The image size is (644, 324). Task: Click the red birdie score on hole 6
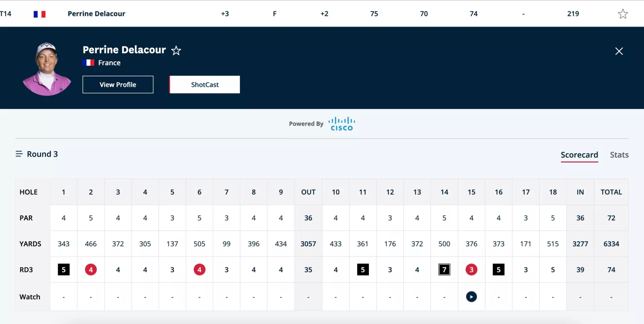tap(199, 269)
